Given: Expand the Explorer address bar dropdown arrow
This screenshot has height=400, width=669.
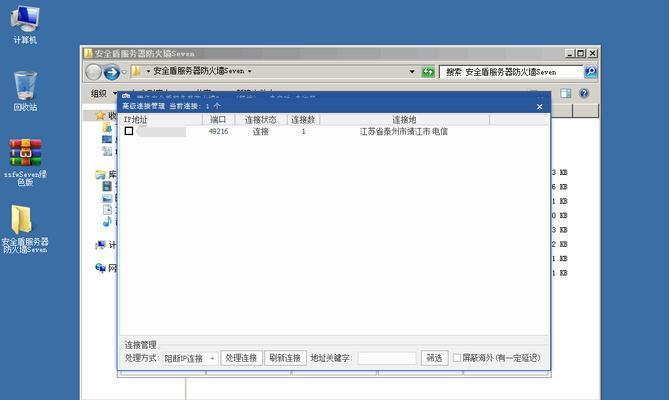Looking at the screenshot, I should pos(412,72).
